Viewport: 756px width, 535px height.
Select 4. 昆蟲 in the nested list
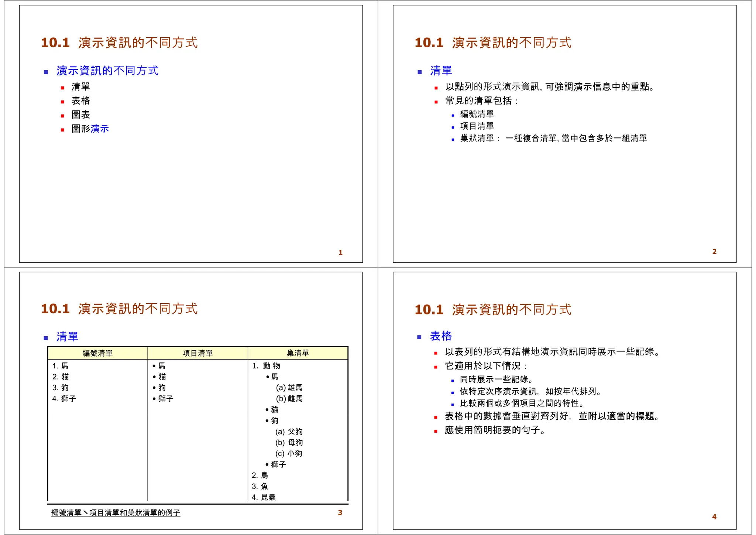[x=264, y=497]
